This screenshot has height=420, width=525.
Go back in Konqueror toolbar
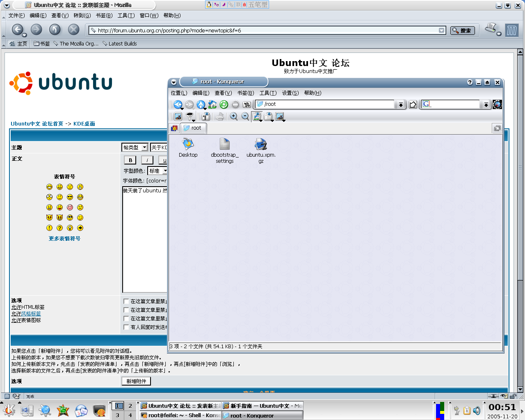coord(178,105)
